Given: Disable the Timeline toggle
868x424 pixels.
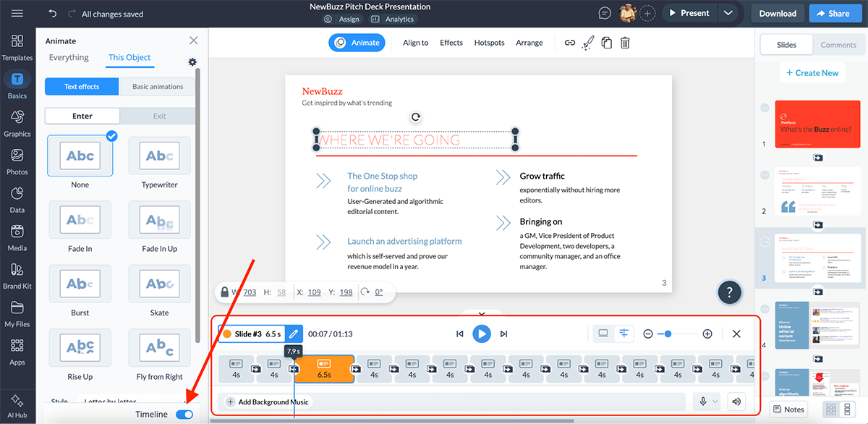Looking at the screenshot, I should pos(184,414).
